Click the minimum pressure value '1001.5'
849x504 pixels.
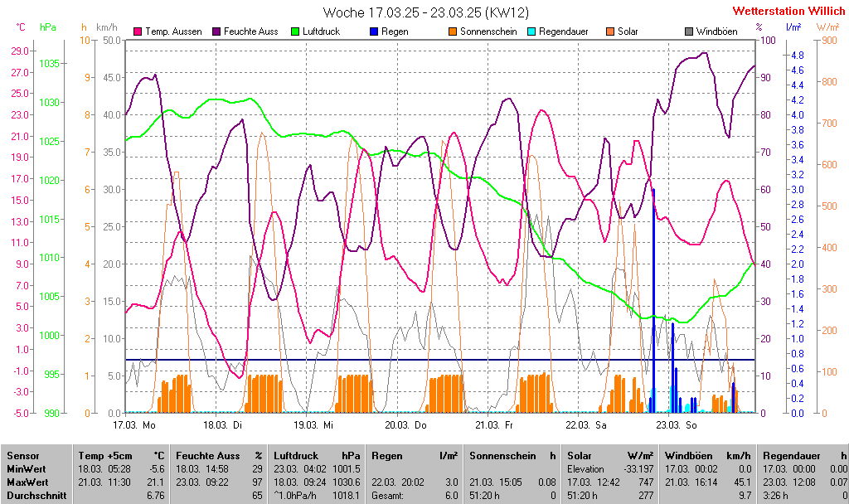[x=346, y=469]
